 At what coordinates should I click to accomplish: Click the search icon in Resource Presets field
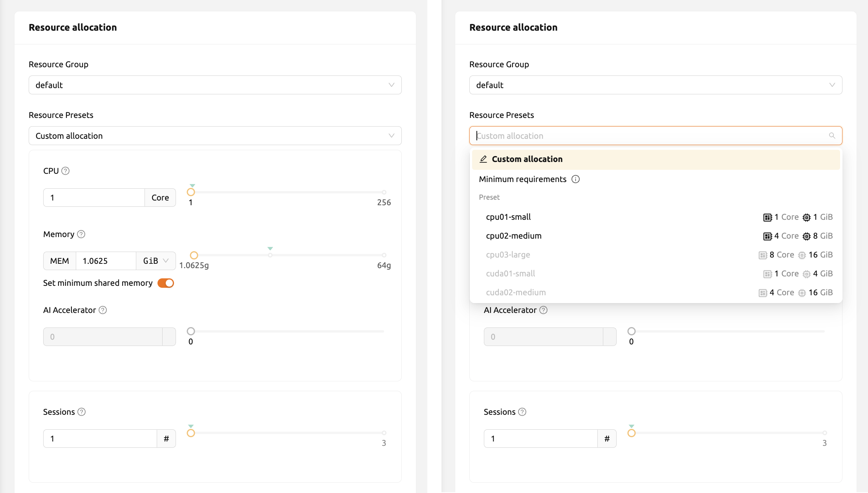[832, 136]
